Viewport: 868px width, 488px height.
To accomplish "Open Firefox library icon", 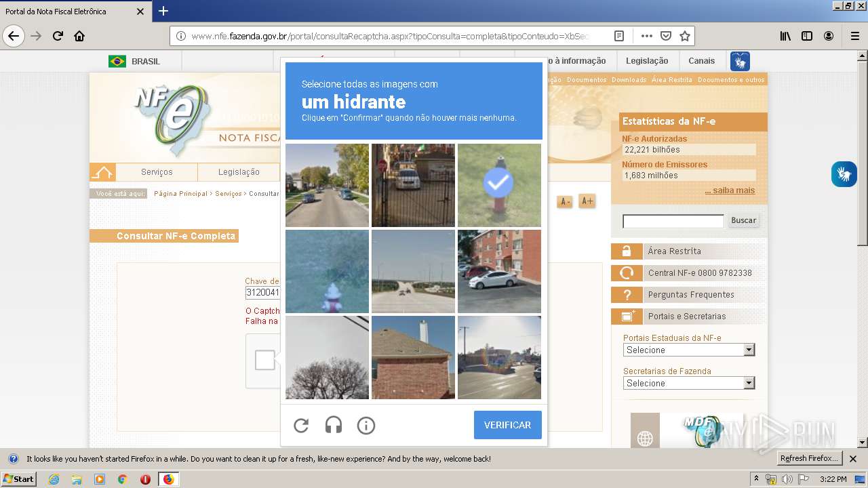I will tap(785, 36).
